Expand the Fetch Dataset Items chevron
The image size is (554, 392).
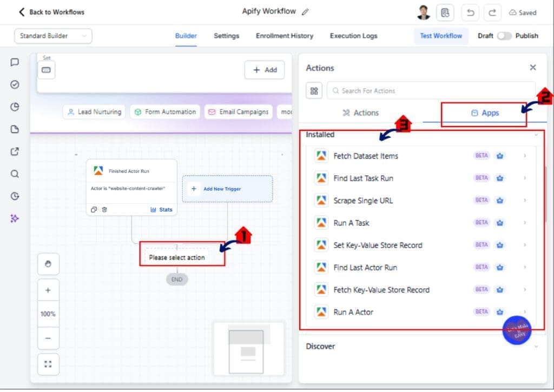(x=525, y=156)
